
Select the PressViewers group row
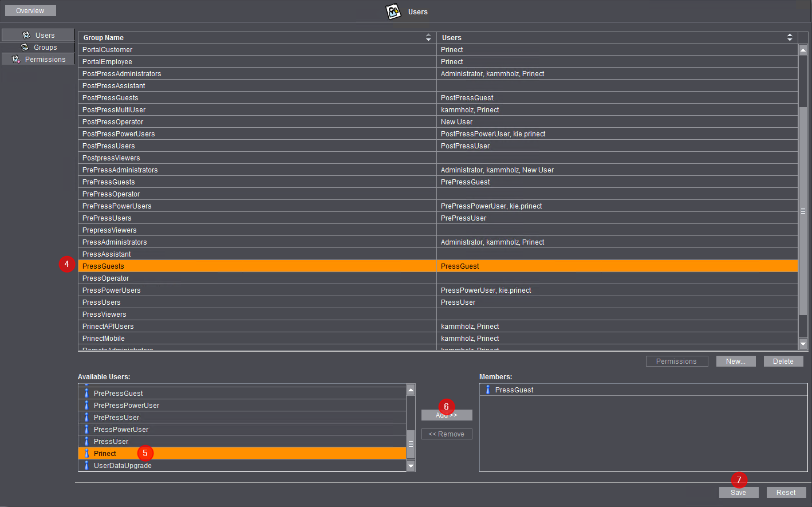(x=438, y=314)
